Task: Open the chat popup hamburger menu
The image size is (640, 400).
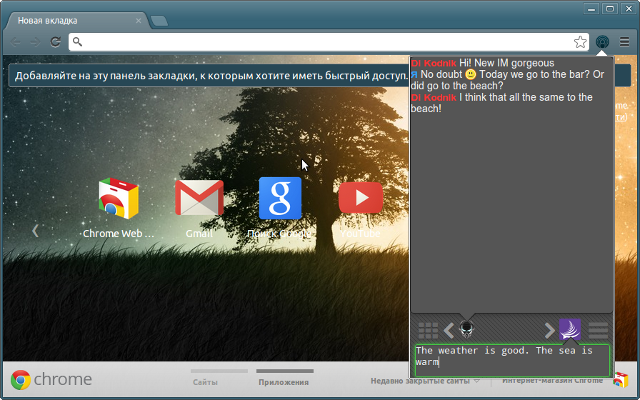Action: (x=599, y=330)
